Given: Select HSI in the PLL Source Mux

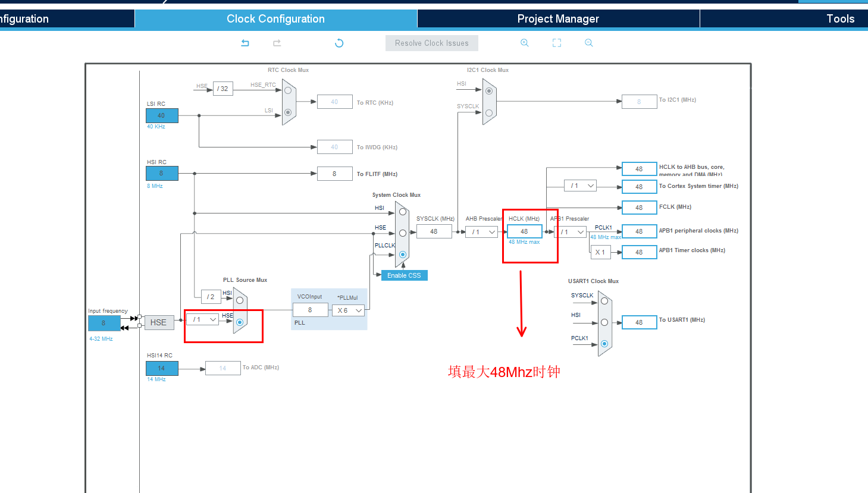Looking at the screenshot, I should pyautogui.click(x=240, y=300).
